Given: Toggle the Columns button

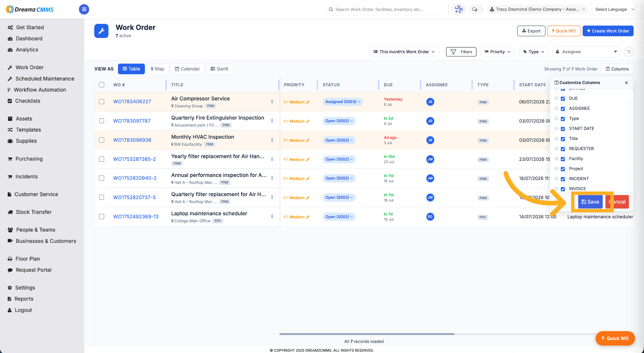Looking at the screenshot, I should pos(617,69).
